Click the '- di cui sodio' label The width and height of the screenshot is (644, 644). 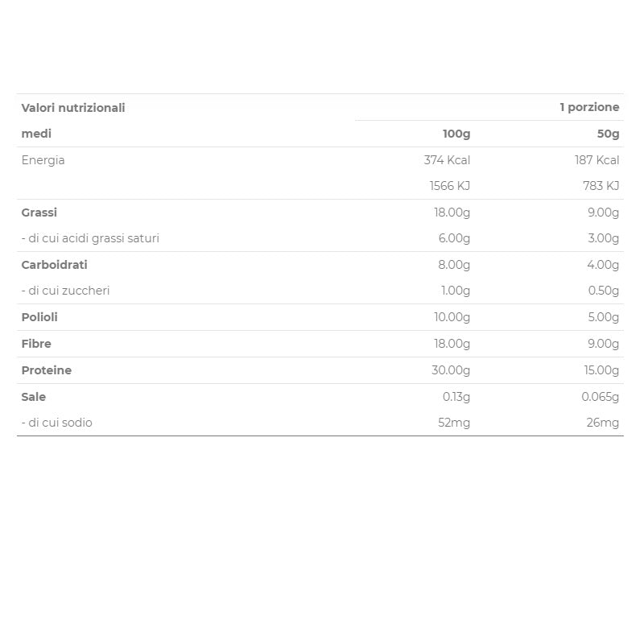pos(57,423)
